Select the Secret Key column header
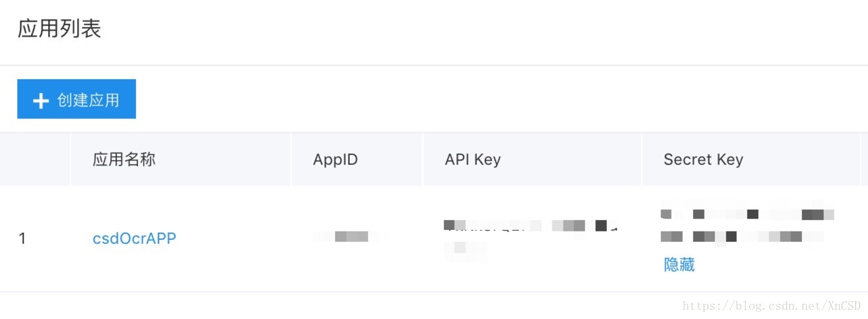 [703, 159]
